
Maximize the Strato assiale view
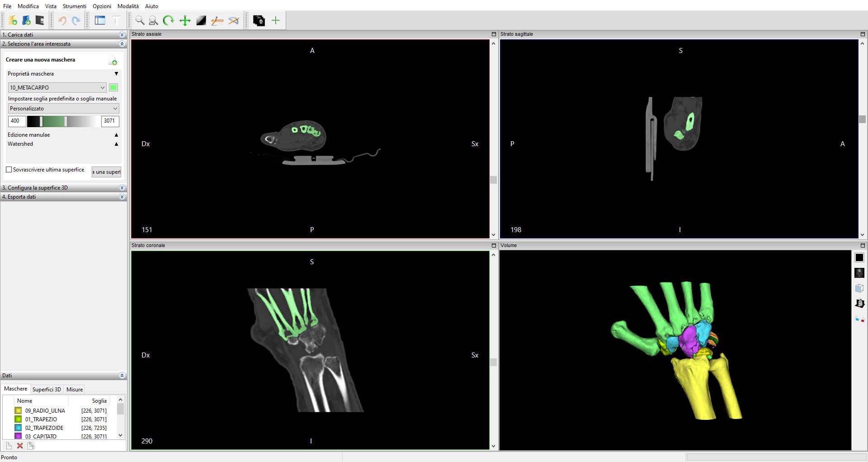494,34
